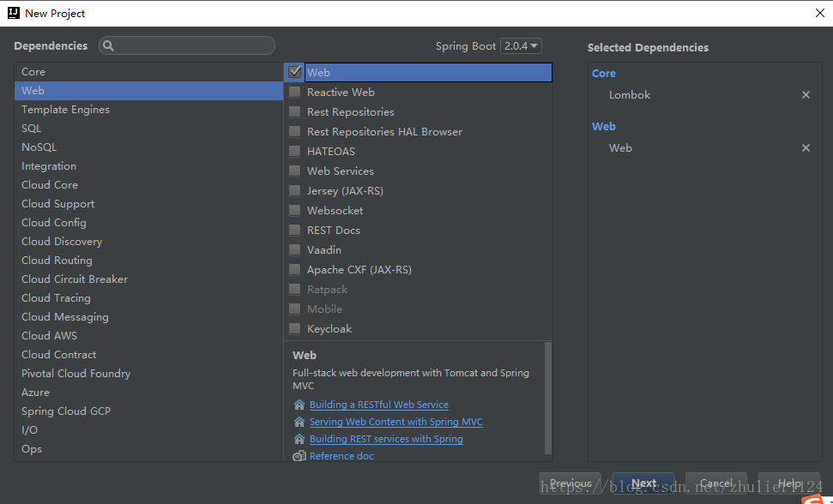
Task: Check the Websocket dependency
Action: pyautogui.click(x=295, y=211)
